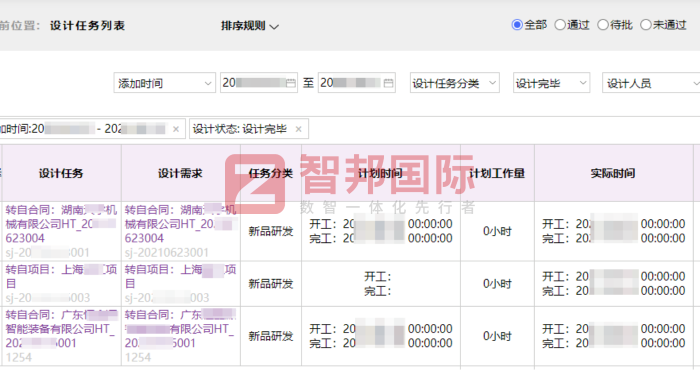Click the start date input field
Screen dimensions: 700x370
click(x=258, y=83)
